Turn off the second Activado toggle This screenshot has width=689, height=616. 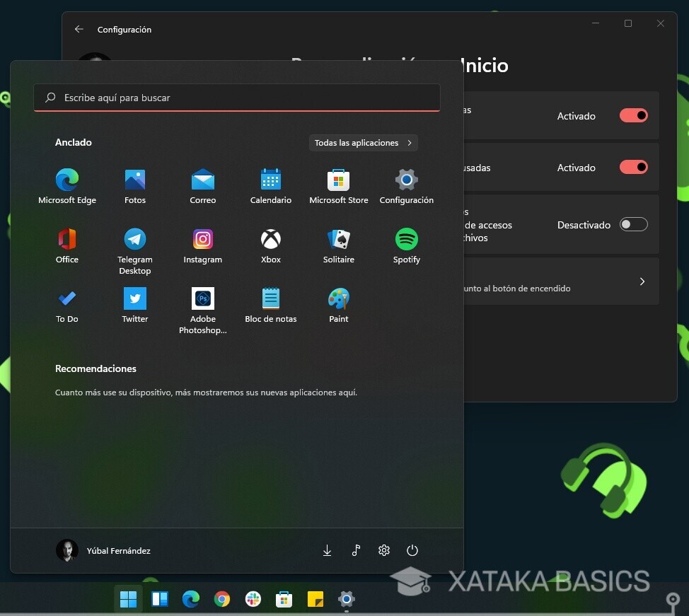pyautogui.click(x=633, y=167)
